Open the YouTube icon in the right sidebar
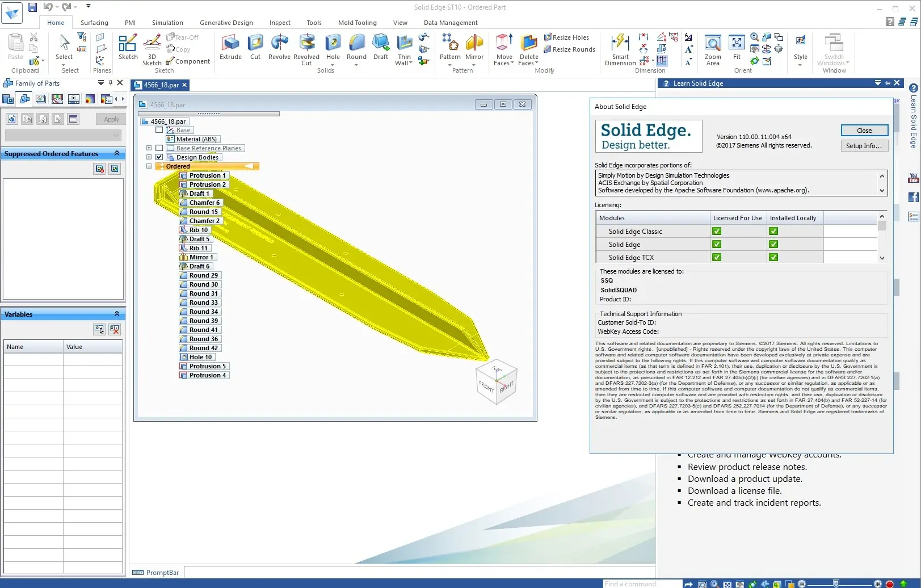921x588 pixels. [x=914, y=178]
